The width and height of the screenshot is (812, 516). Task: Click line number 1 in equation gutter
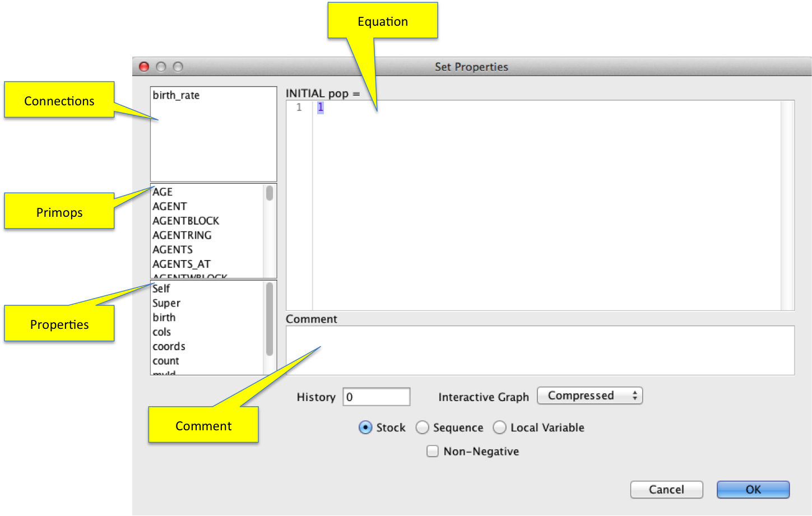click(x=299, y=108)
